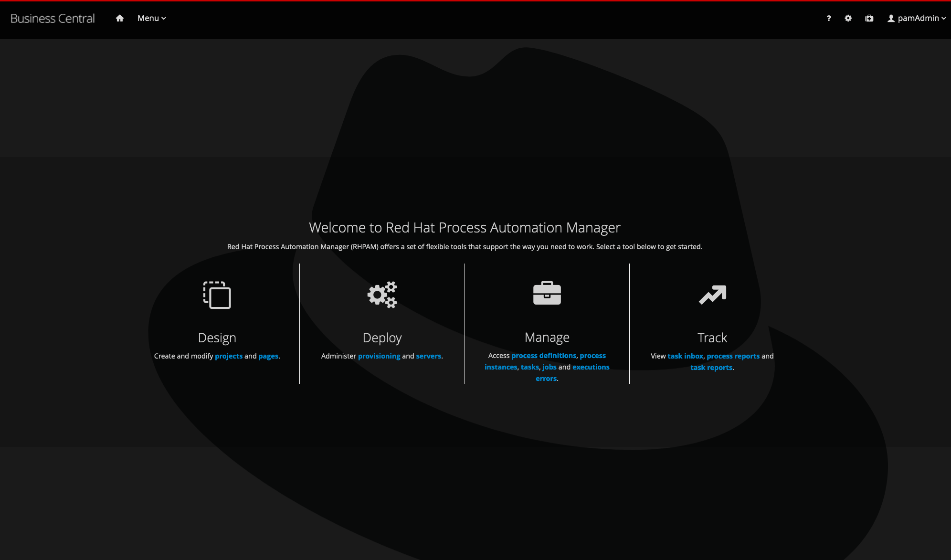
Task: Open the task inbox link
Action: 685,356
